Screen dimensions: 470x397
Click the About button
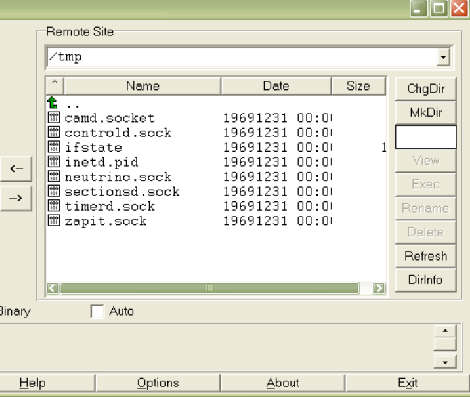click(283, 383)
